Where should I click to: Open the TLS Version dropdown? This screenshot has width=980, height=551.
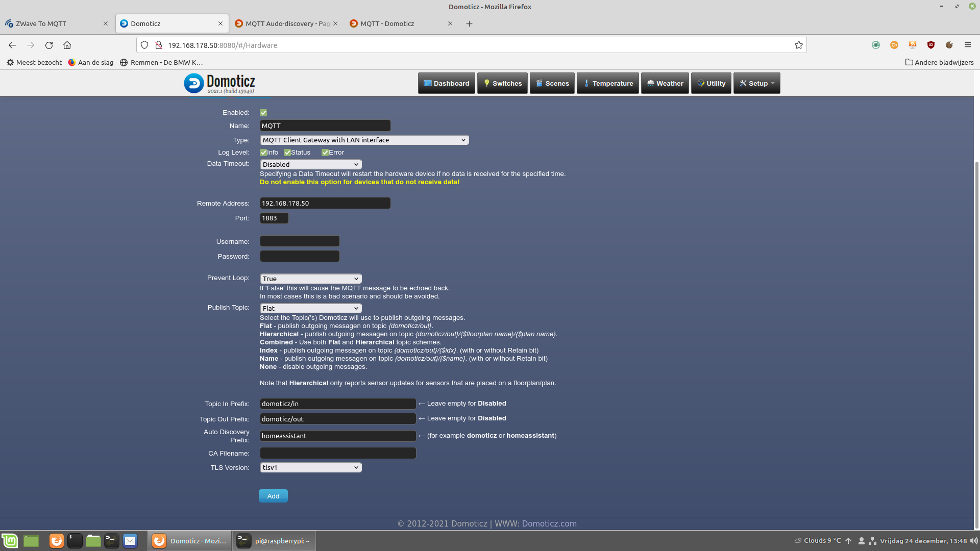click(x=311, y=467)
